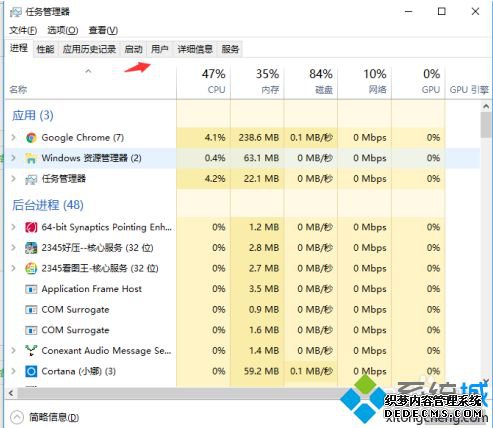The width and height of the screenshot is (493, 428).
Task: Click the 任务管理器 process icon
Action: (31, 179)
